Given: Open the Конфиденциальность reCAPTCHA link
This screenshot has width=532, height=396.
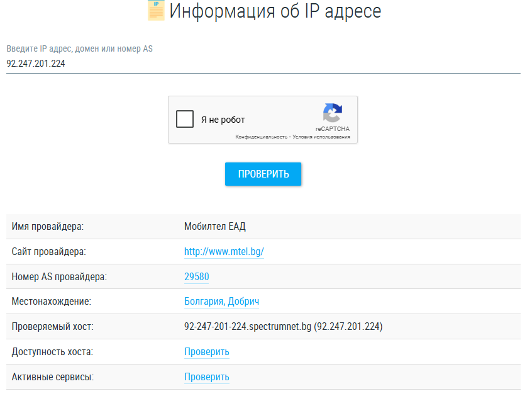Looking at the screenshot, I should coord(261,137).
